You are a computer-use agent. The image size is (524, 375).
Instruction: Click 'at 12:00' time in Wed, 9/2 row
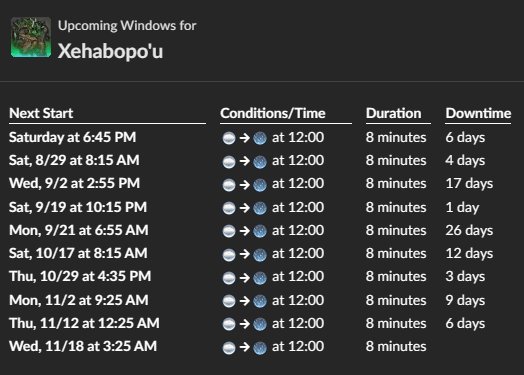click(298, 183)
